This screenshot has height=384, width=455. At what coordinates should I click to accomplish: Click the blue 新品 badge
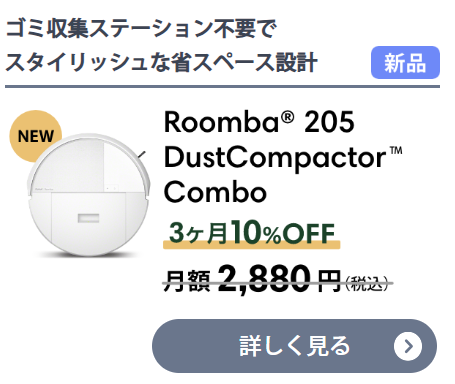pyautogui.click(x=405, y=63)
